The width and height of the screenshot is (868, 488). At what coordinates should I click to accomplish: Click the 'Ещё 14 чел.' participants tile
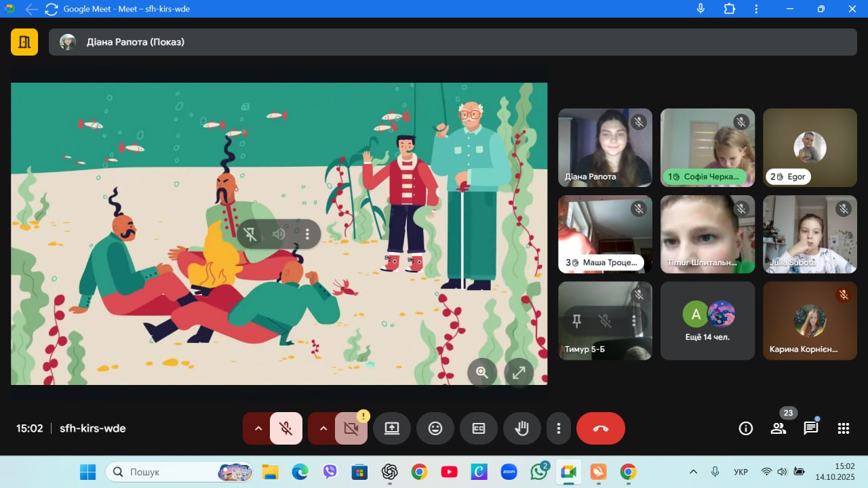point(707,321)
